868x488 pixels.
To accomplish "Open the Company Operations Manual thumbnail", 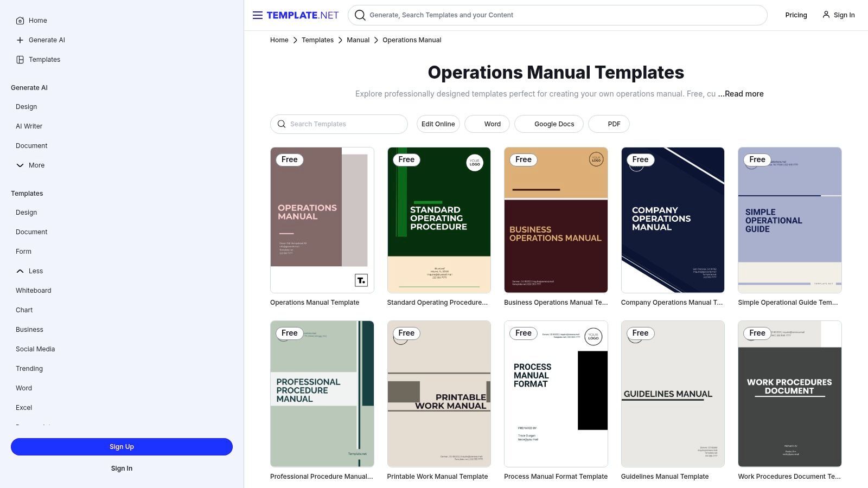I will (672, 220).
